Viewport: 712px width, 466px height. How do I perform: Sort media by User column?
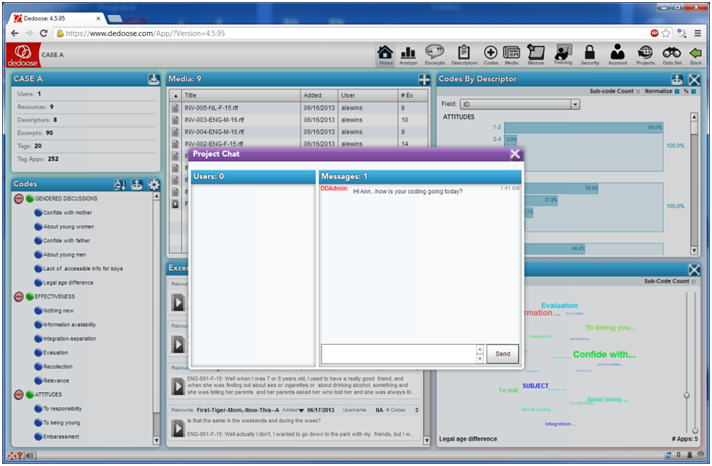[x=368, y=96]
